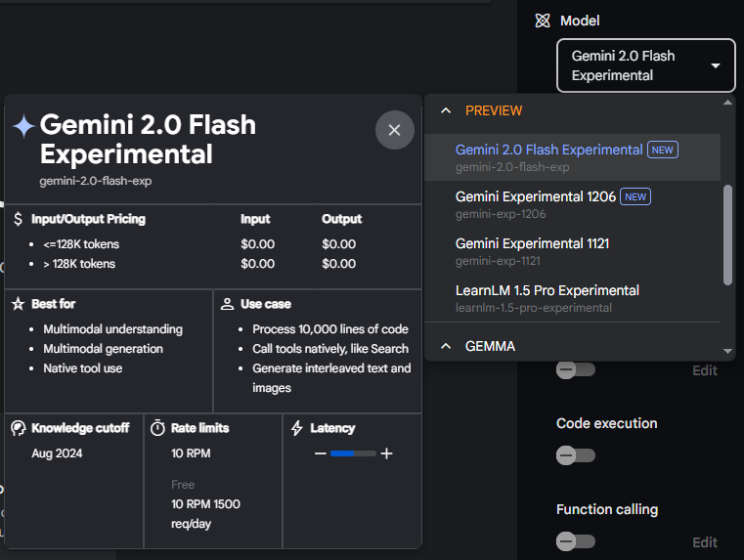The image size is (744, 560).
Task: Select Gemini Experimental 1206 model
Action: pos(572,204)
